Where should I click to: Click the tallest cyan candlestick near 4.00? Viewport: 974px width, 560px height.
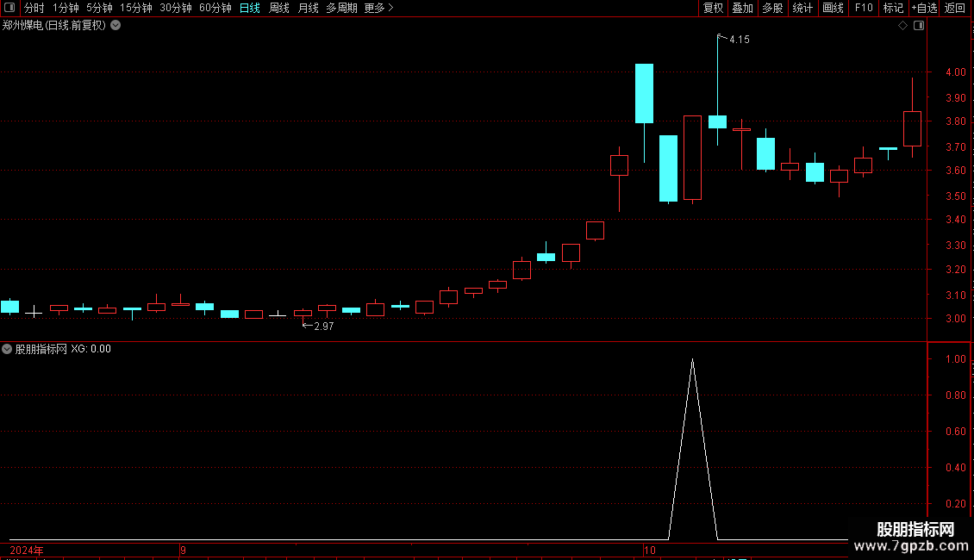[644, 93]
